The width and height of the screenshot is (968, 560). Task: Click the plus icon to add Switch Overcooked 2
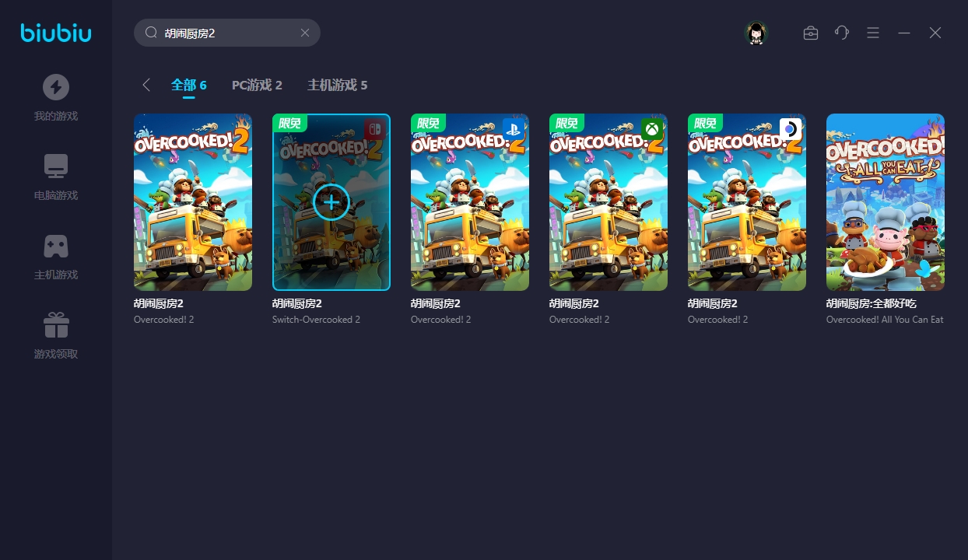coord(331,202)
